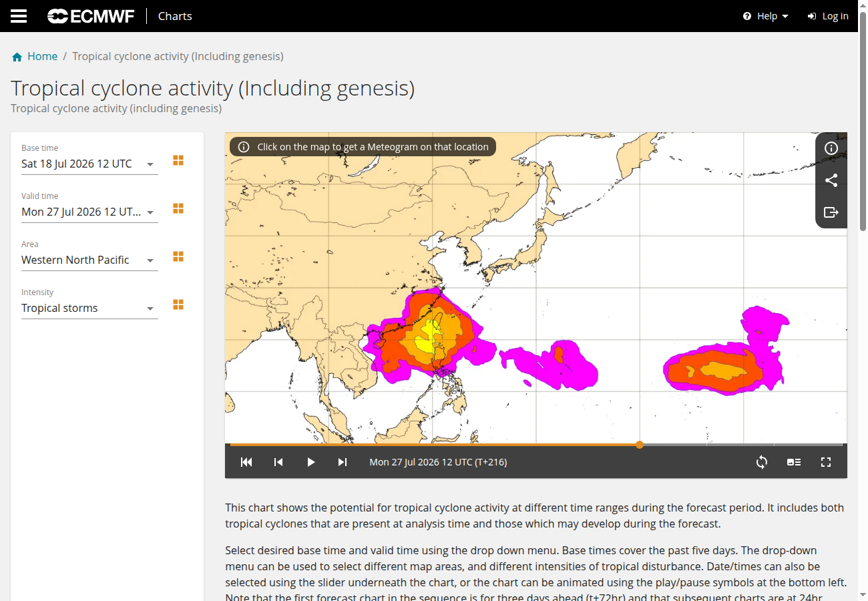
Task: Step back one forecast frame
Action: (x=278, y=462)
